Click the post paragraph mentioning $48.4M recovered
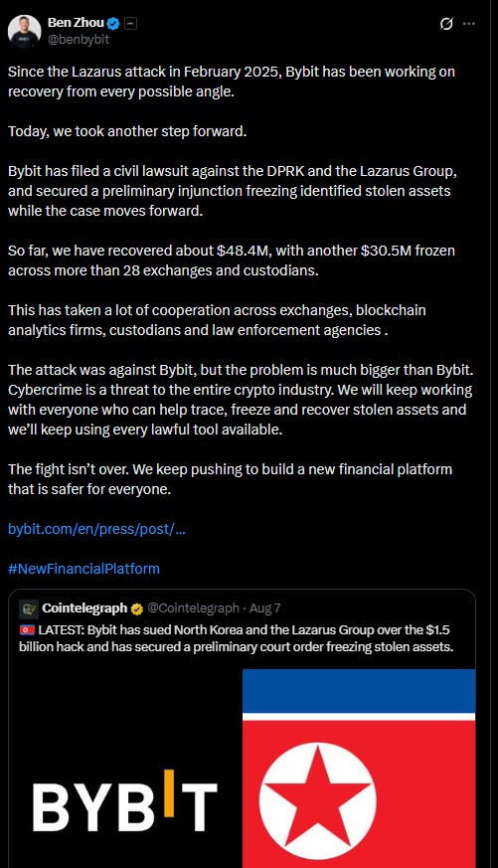Viewport: 498px width, 868px height. click(232, 260)
